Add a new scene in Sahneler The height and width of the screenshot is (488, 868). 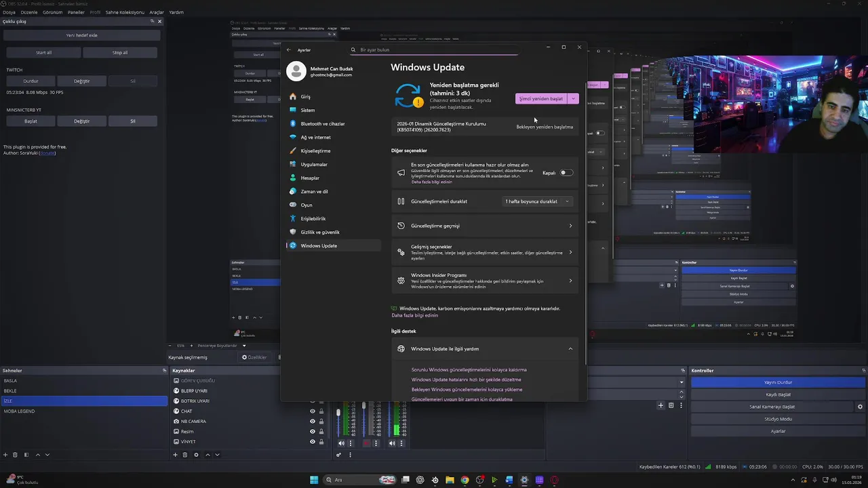(x=5, y=455)
